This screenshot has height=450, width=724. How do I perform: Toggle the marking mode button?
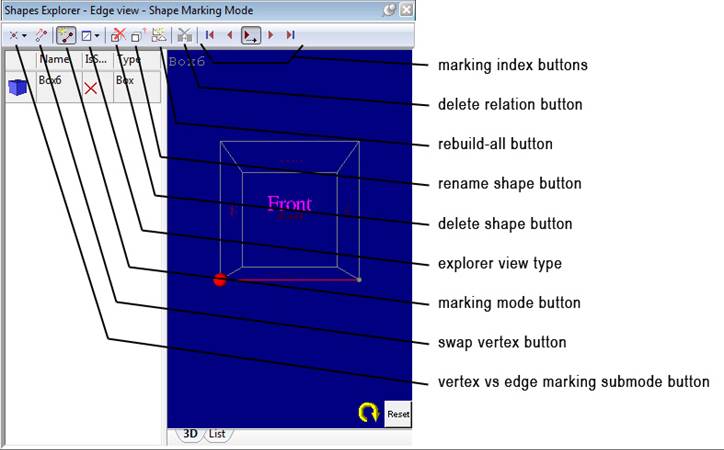65,35
